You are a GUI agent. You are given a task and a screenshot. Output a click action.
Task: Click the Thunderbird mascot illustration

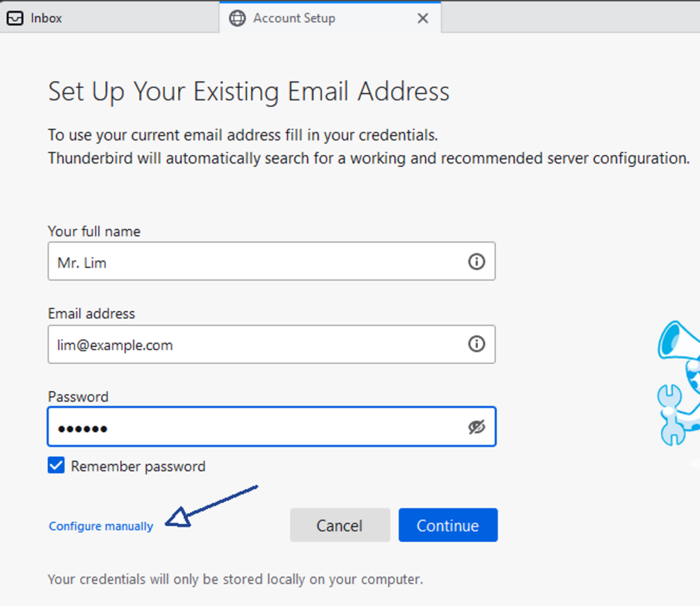679,383
